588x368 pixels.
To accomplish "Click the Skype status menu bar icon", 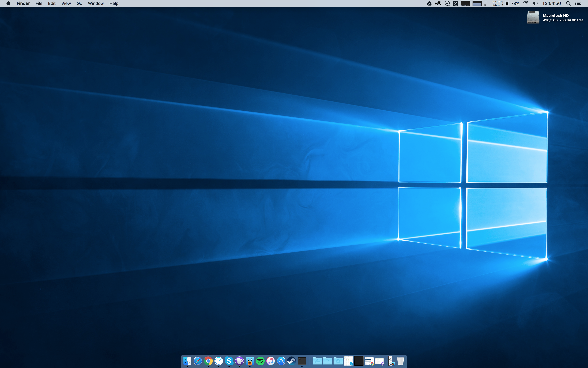I will click(x=447, y=3).
